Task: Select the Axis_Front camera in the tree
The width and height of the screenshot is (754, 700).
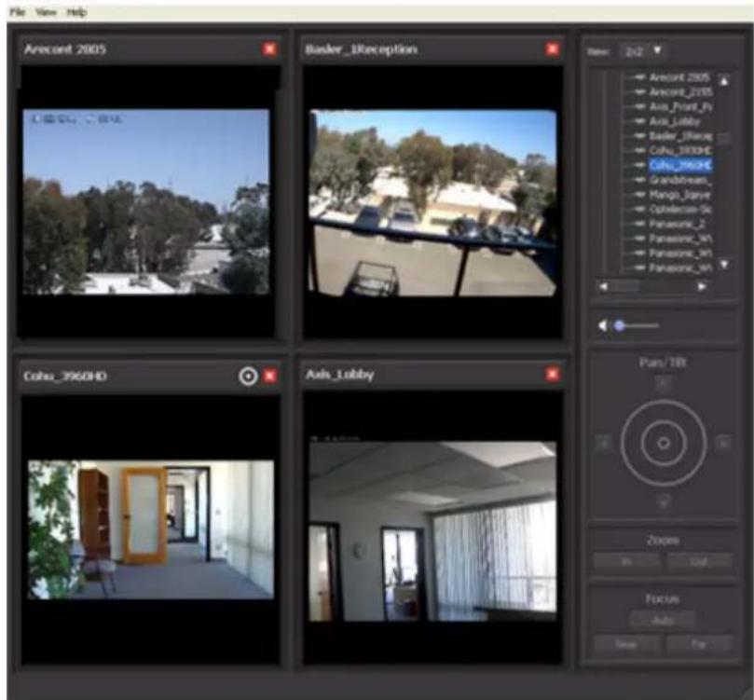Action: coord(680,107)
